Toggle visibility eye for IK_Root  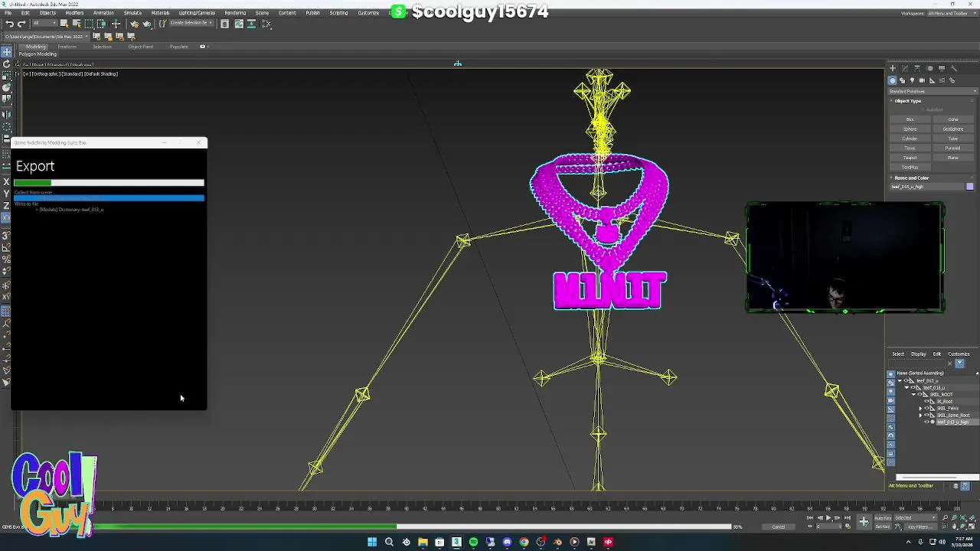pos(926,401)
